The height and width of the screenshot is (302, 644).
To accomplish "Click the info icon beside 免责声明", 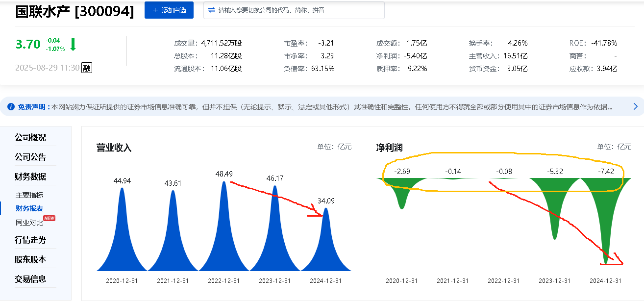I will click(11, 106).
